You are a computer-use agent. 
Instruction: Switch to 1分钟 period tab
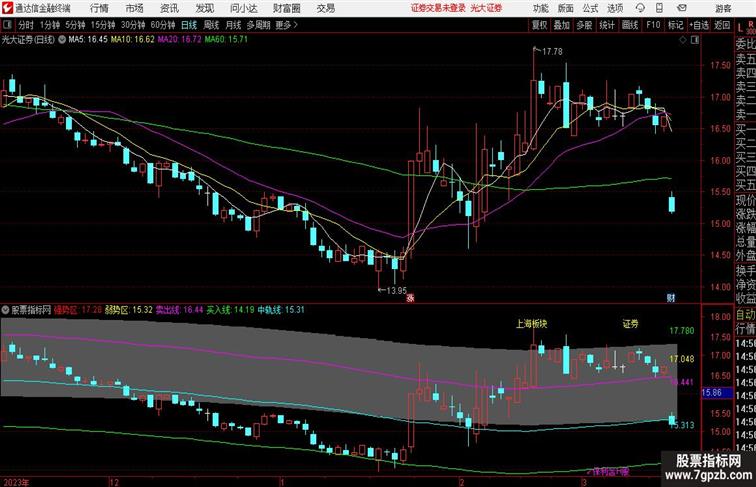[x=50, y=25]
